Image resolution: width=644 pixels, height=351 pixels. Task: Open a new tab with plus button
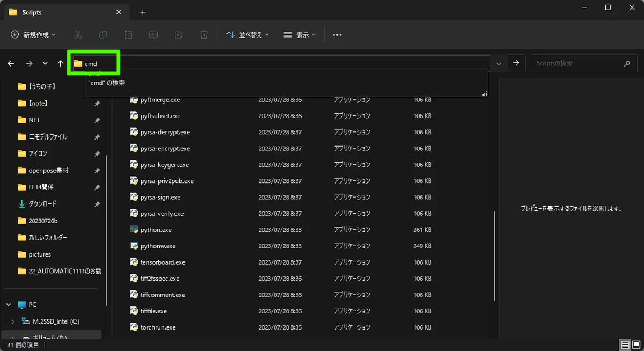[143, 12]
